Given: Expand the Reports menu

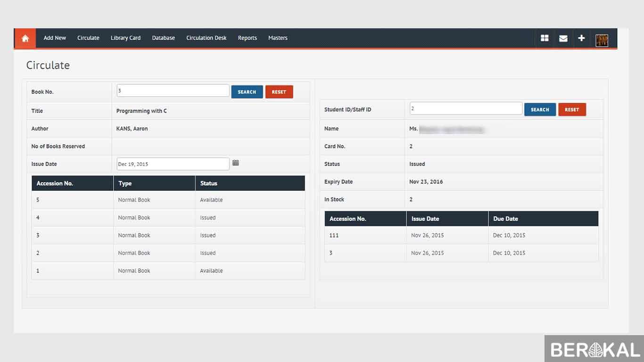Looking at the screenshot, I should 247,38.
